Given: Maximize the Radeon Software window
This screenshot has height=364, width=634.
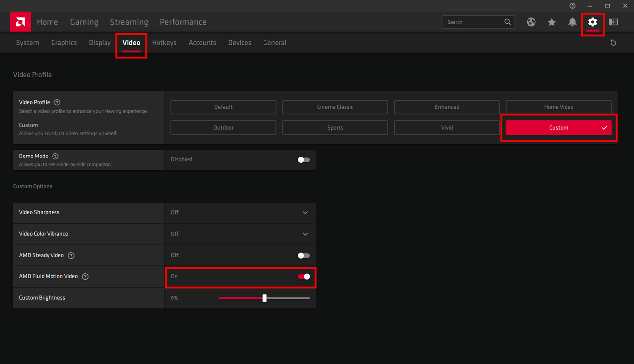Looking at the screenshot, I should click(x=608, y=6).
